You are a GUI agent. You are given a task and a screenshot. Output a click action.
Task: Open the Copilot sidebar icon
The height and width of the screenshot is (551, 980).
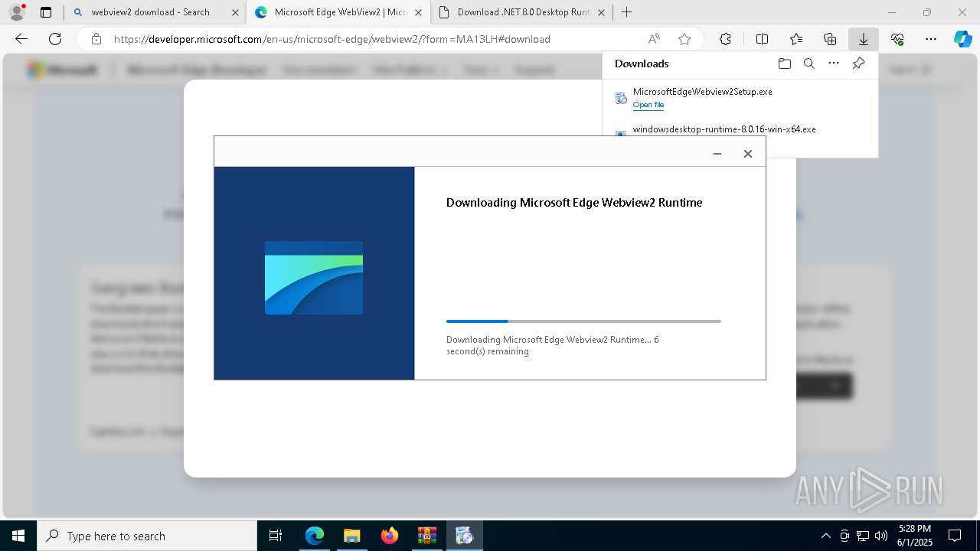962,39
